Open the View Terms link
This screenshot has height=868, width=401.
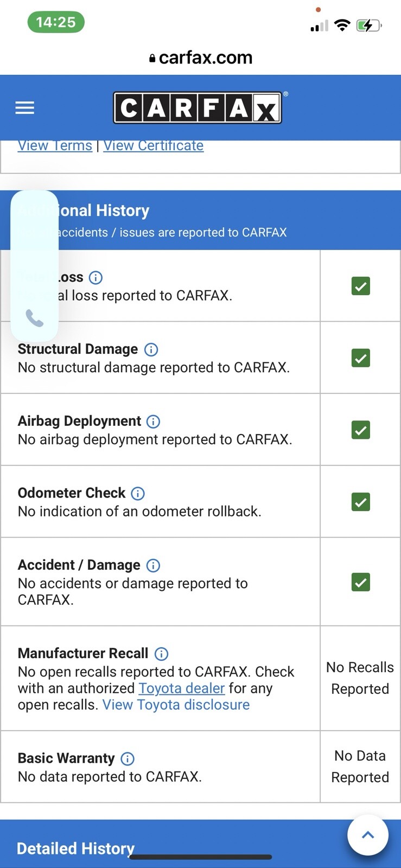click(55, 145)
